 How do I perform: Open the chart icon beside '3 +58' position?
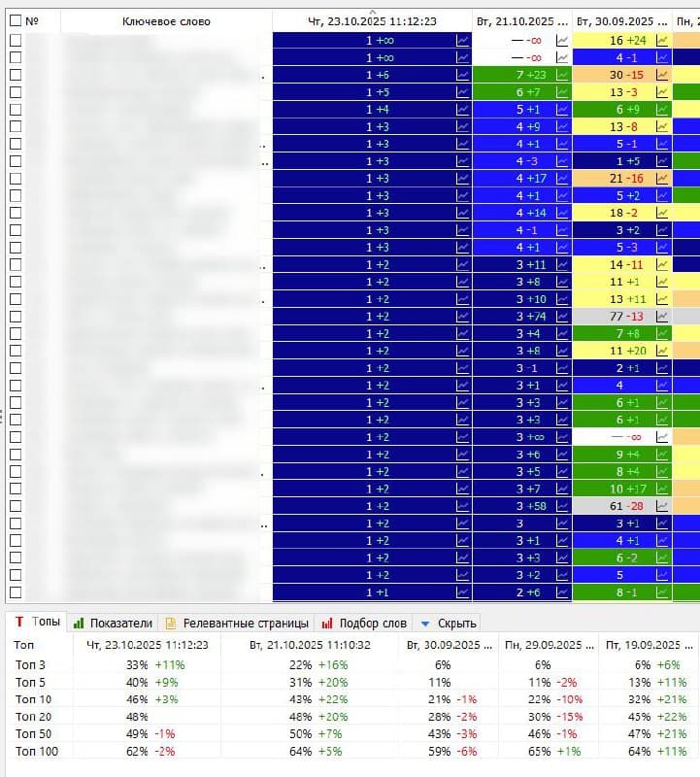pyautogui.click(x=562, y=506)
